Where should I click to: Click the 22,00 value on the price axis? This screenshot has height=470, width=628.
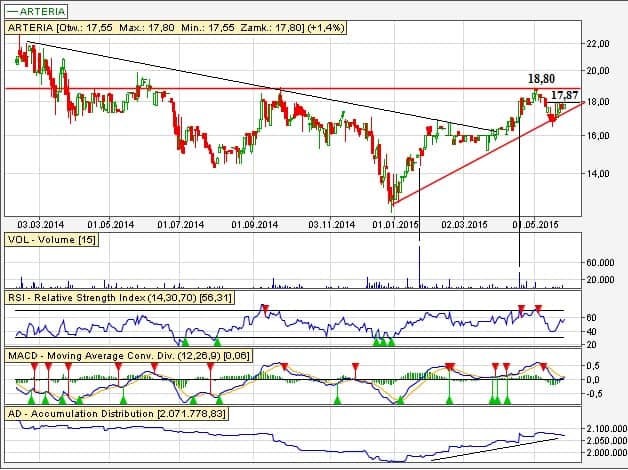(x=597, y=43)
